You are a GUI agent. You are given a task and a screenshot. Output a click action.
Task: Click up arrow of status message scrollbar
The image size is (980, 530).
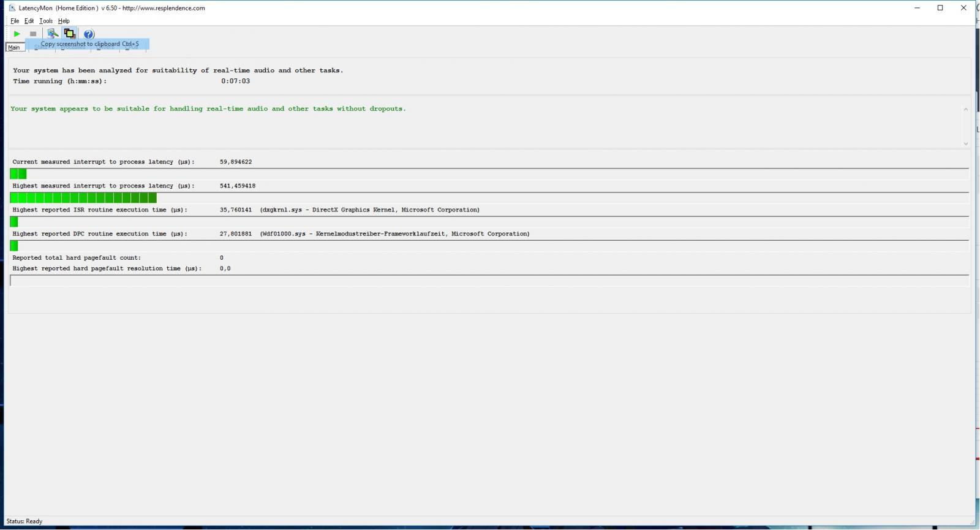pyautogui.click(x=966, y=109)
